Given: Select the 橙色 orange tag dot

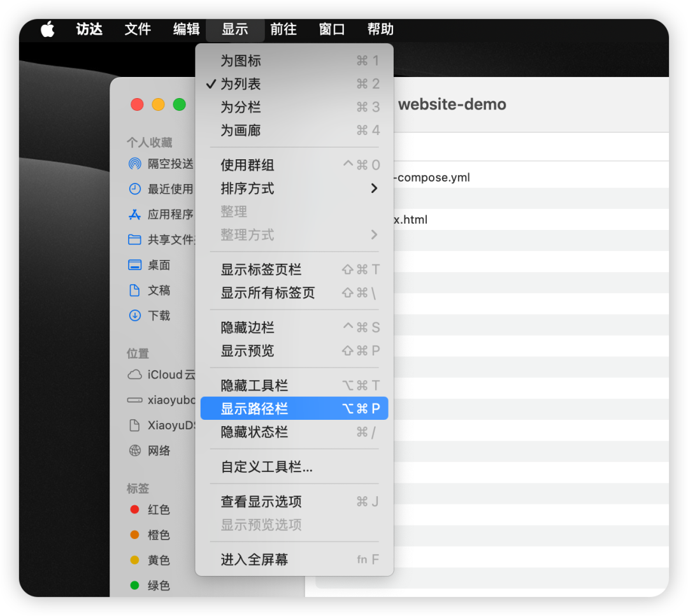Looking at the screenshot, I should tap(134, 535).
